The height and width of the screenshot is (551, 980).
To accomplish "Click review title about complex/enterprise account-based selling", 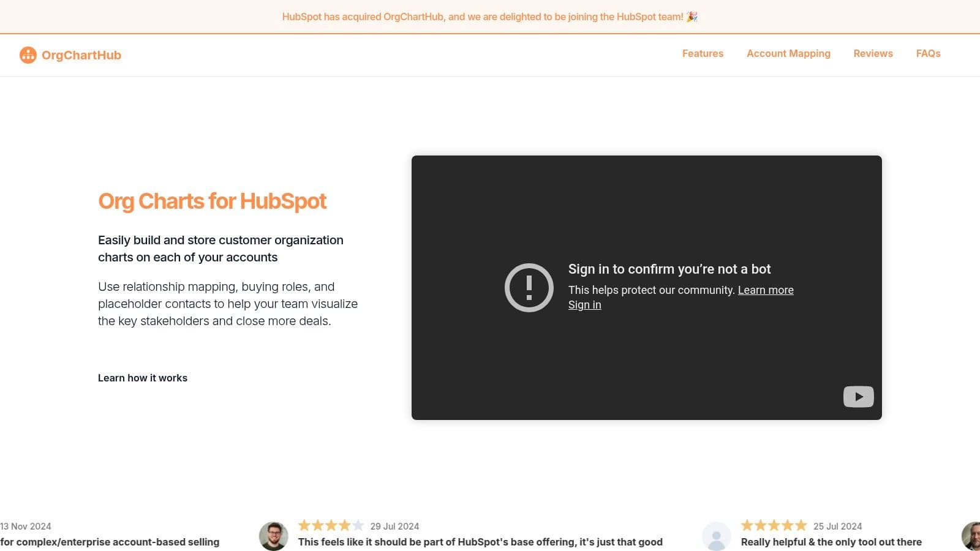I will (x=110, y=542).
